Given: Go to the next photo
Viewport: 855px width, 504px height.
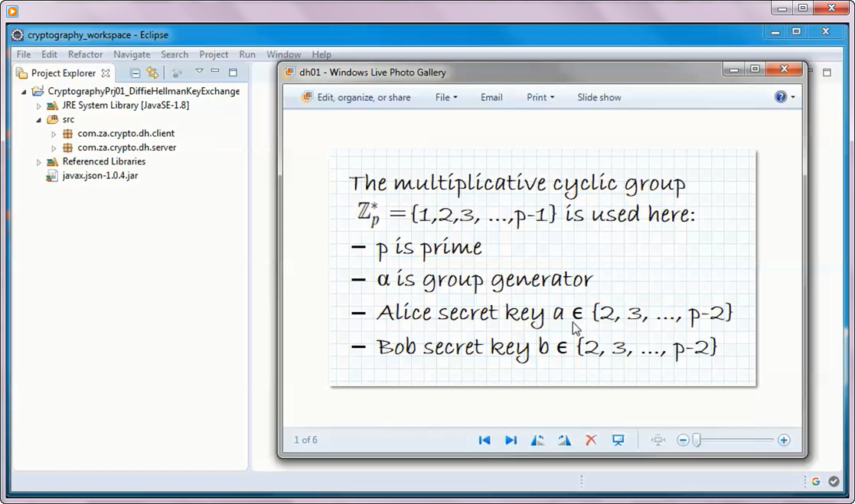Looking at the screenshot, I should (x=511, y=440).
